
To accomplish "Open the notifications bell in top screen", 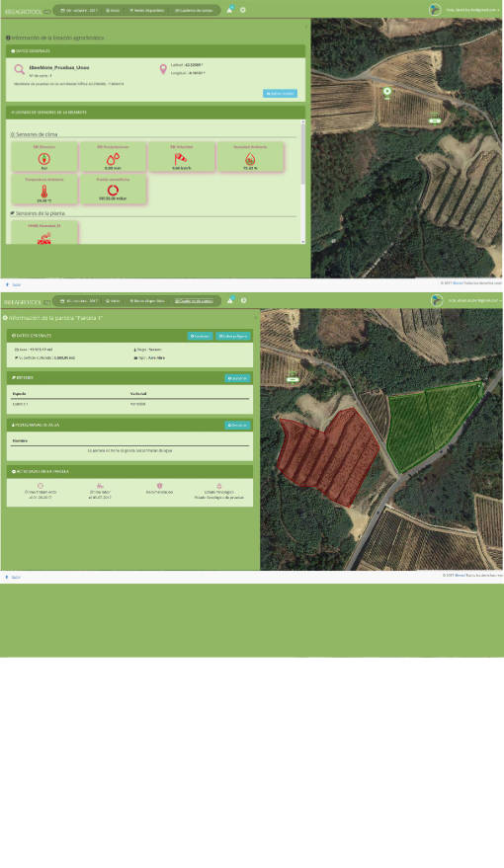I will 229,10.
